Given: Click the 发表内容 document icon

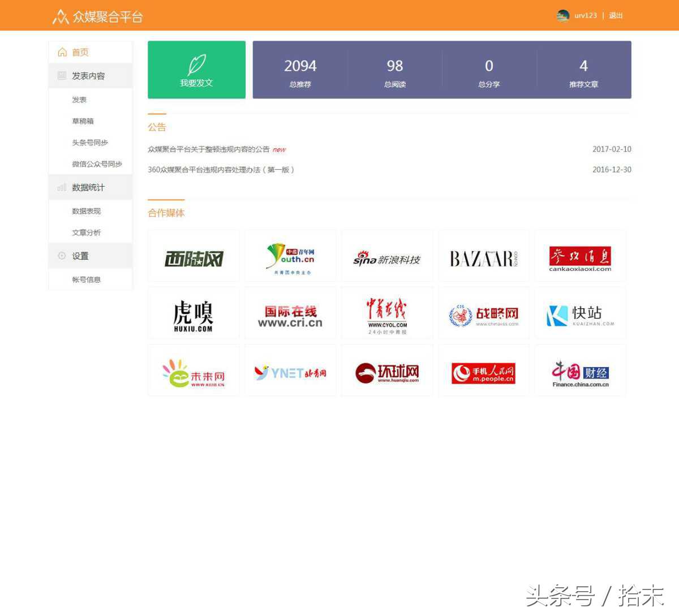Looking at the screenshot, I should (x=62, y=75).
